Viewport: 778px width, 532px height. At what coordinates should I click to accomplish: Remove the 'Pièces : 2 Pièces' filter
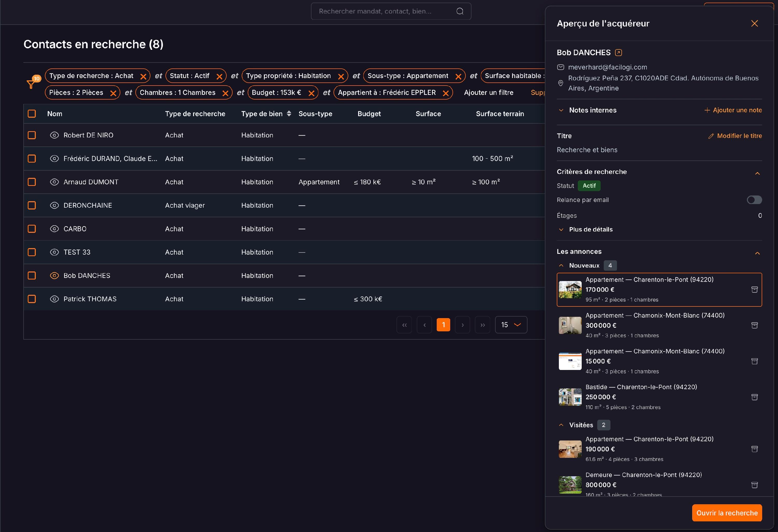(x=113, y=93)
